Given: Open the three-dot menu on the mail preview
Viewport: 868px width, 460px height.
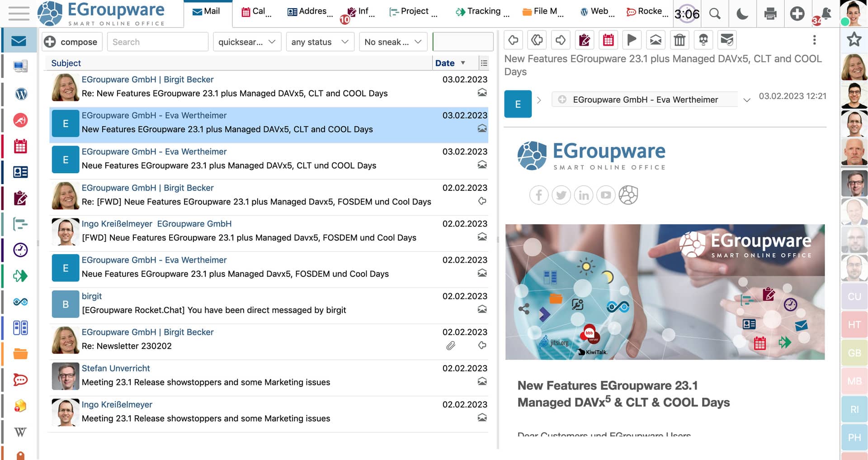Looking at the screenshot, I should coord(815,40).
